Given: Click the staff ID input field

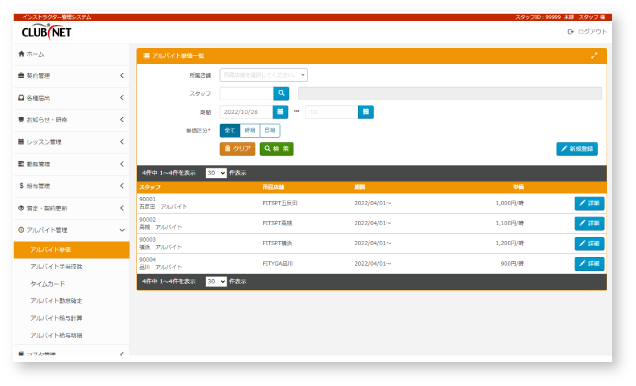Looking at the screenshot, I should (247, 94).
